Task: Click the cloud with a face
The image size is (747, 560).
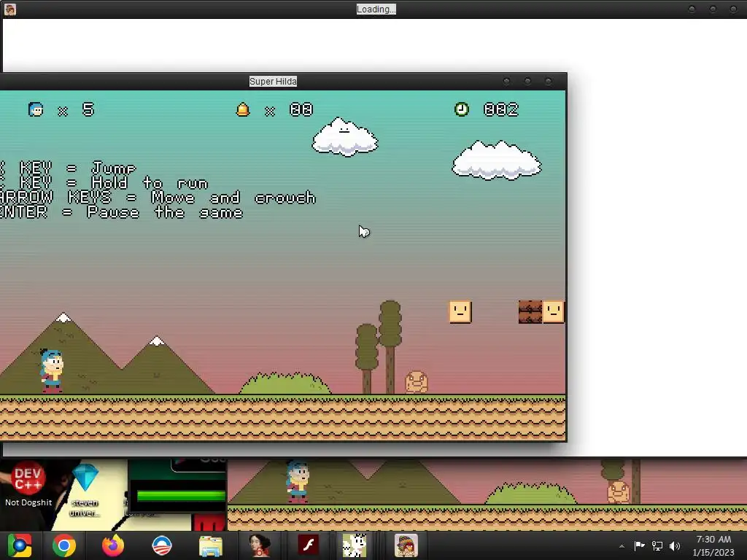Action: click(345, 137)
